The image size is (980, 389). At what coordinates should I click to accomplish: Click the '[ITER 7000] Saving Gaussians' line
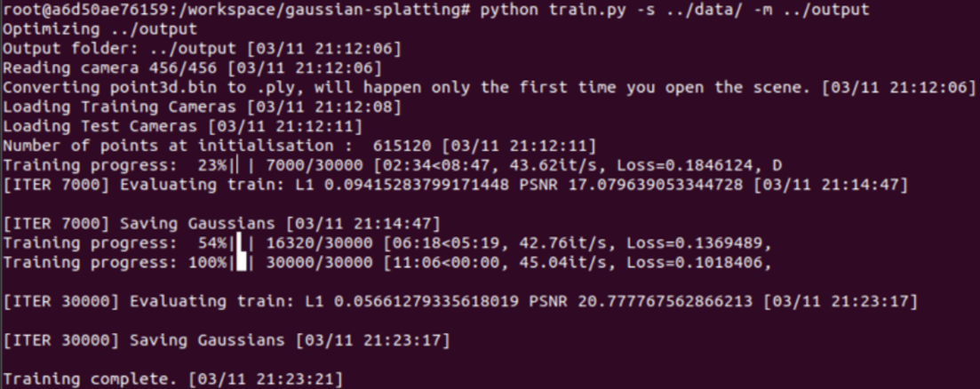pos(222,224)
